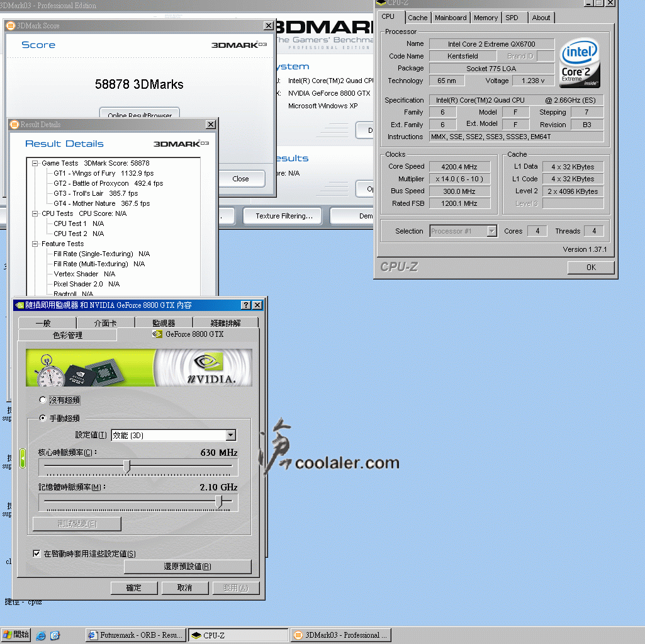Toggle apply these settings at startup checkbox

(36, 553)
